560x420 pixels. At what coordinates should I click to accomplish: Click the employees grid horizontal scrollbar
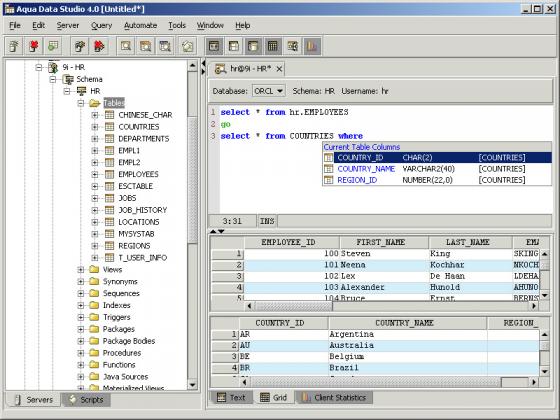coord(391,306)
